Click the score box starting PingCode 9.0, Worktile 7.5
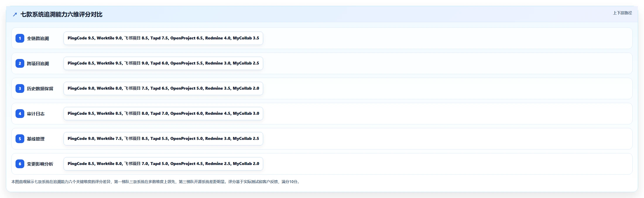The image size is (644, 198). [163, 139]
